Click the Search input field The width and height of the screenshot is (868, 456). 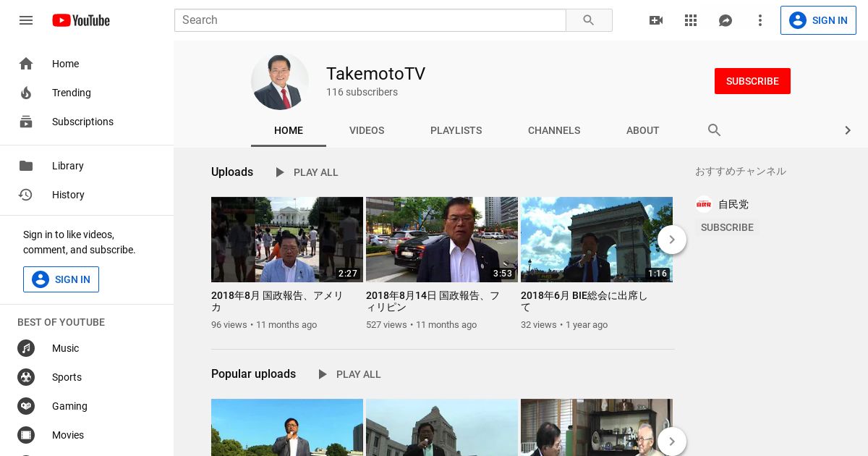point(370,20)
